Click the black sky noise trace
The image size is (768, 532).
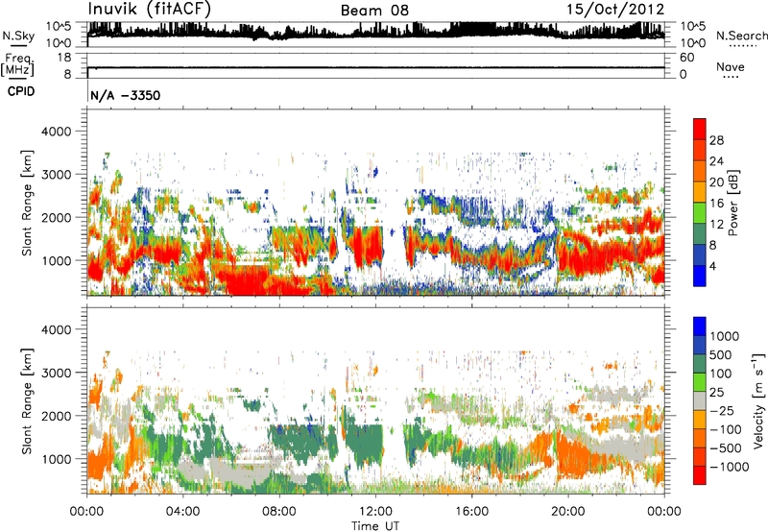pyautogui.click(x=375, y=32)
